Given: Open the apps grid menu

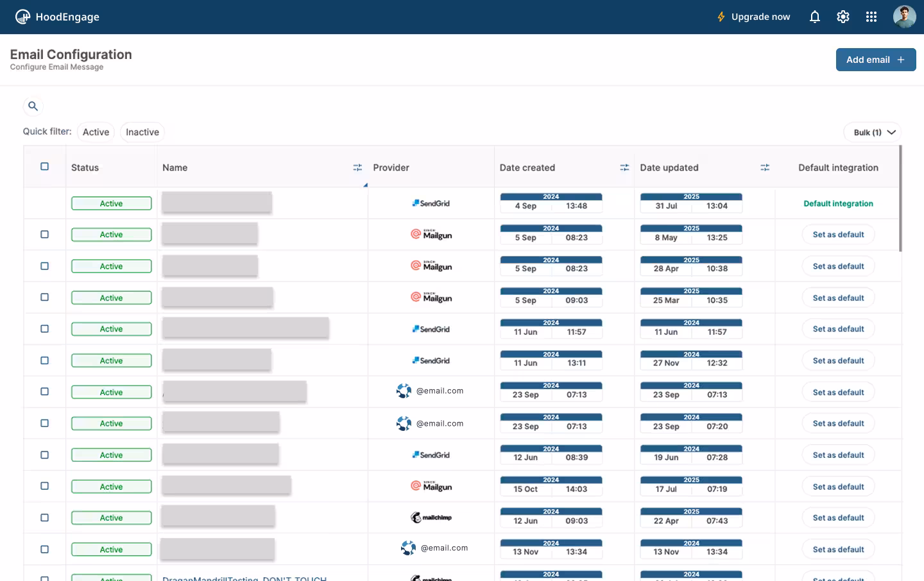Looking at the screenshot, I should [x=871, y=17].
